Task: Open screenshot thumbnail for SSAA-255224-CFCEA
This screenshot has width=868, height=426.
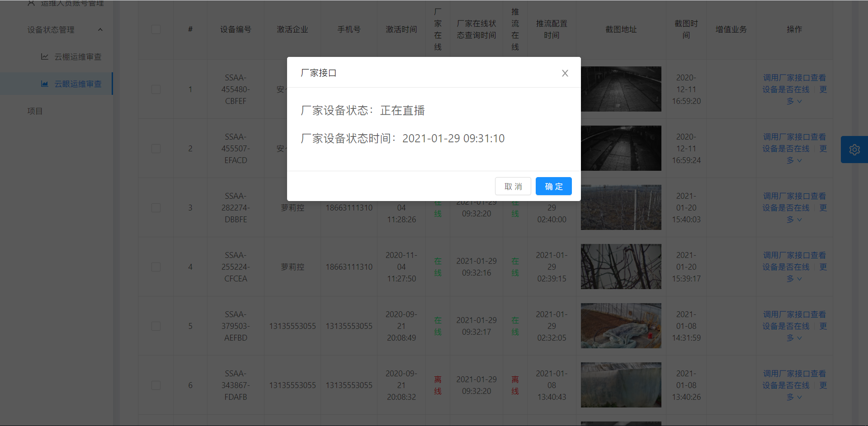Action: coord(621,267)
